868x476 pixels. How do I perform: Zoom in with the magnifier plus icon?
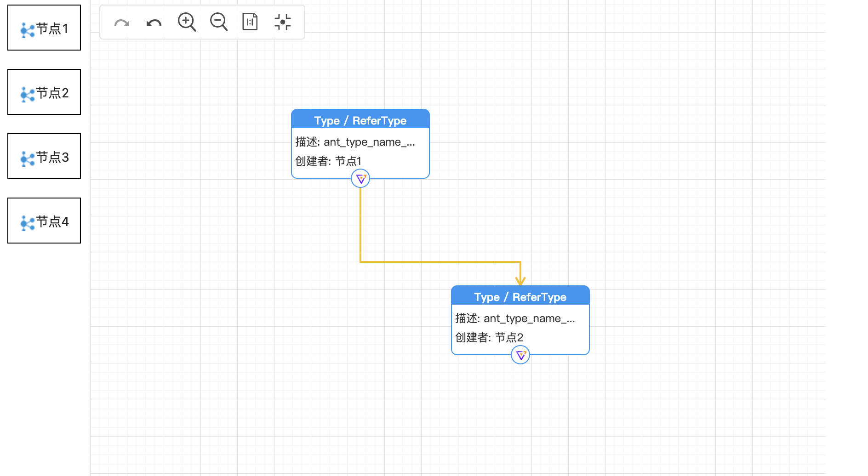coord(187,22)
